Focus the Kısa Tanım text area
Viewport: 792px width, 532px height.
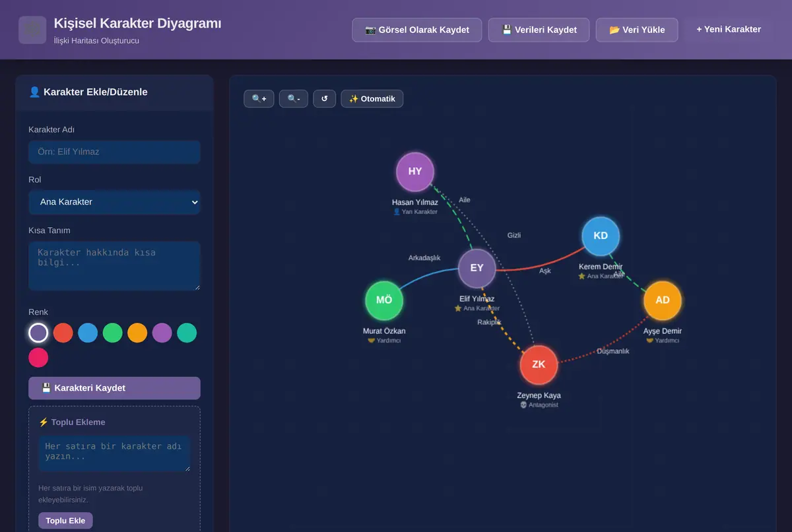(114, 265)
